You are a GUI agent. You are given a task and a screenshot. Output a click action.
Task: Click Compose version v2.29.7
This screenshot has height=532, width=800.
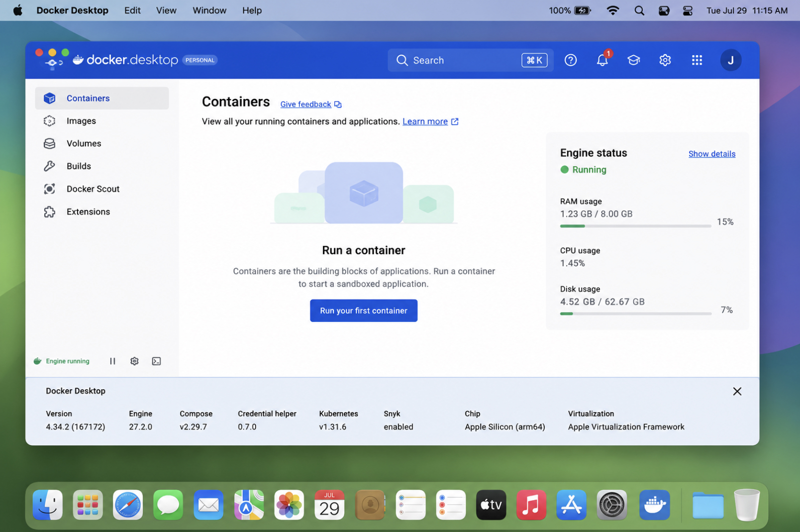point(194,427)
